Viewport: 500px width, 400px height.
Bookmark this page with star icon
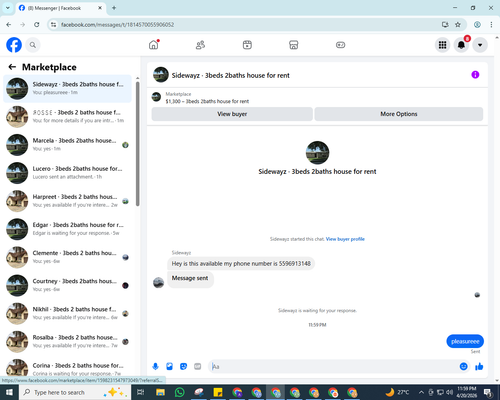coord(458,25)
